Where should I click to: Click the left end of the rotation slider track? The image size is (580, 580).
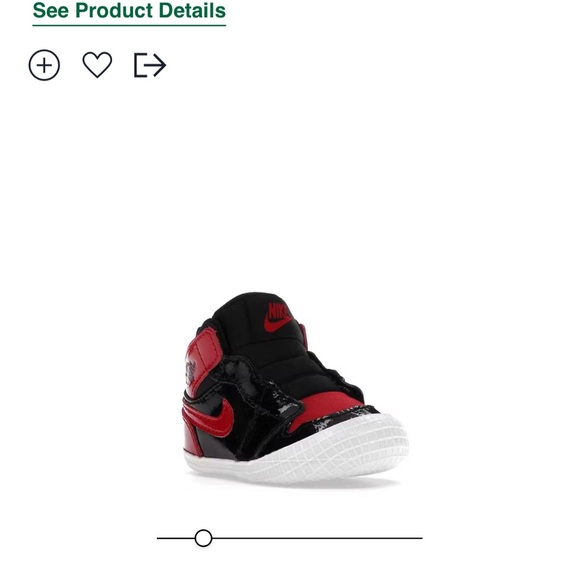[x=160, y=538]
